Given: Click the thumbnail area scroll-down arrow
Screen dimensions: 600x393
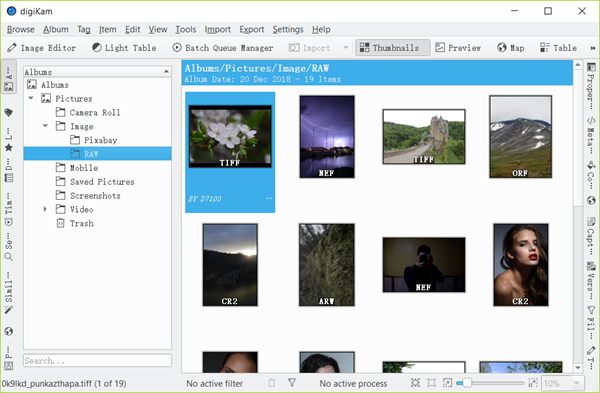Looking at the screenshot, I should coord(578,368).
